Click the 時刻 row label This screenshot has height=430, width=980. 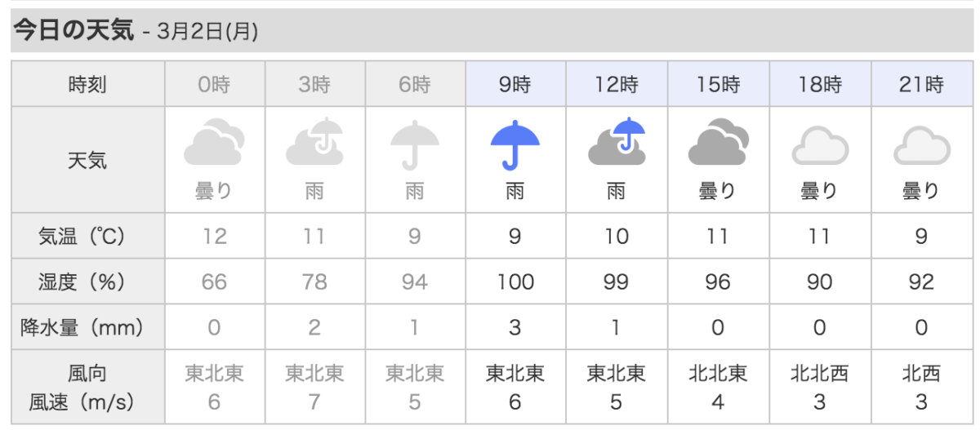click(87, 84)
